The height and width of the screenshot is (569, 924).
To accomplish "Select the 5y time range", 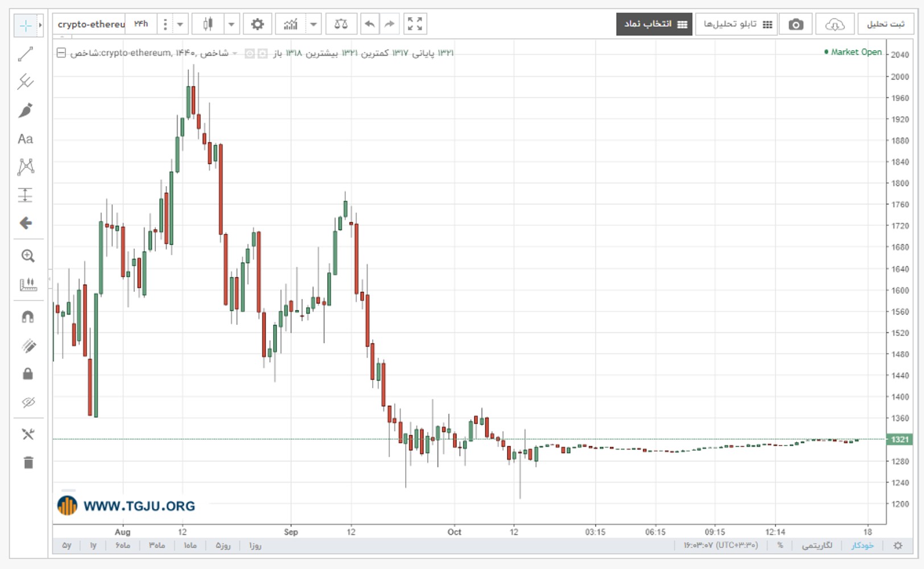I will (67, 545).
